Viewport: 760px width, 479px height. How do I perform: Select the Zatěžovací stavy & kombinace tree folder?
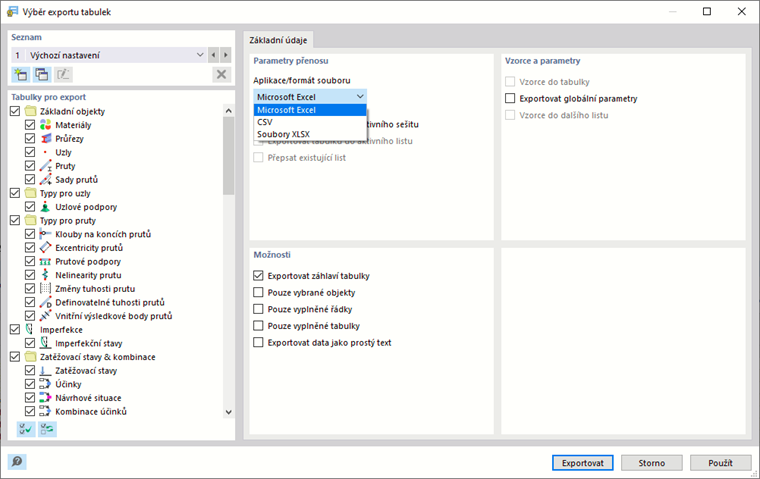tap(96, 356)
